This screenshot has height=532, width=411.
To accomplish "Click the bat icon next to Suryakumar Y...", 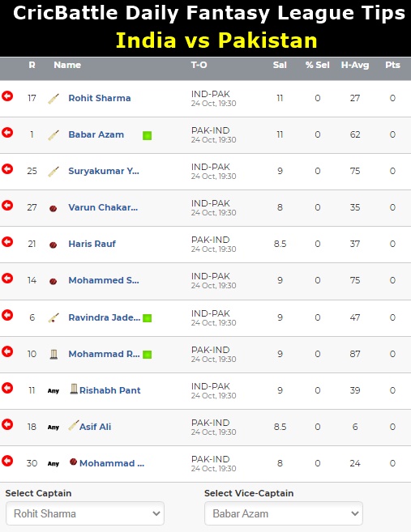I will click(x=54, y=172).
